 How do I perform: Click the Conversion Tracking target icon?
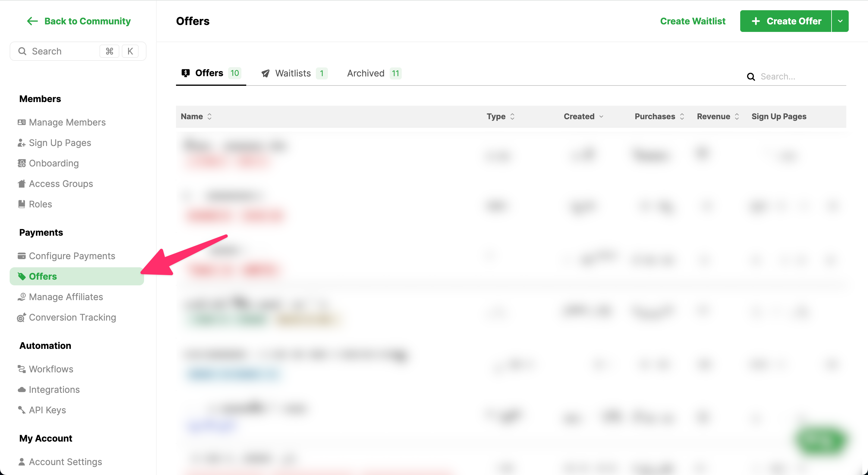pyautogui.click(x=22, y=318)
